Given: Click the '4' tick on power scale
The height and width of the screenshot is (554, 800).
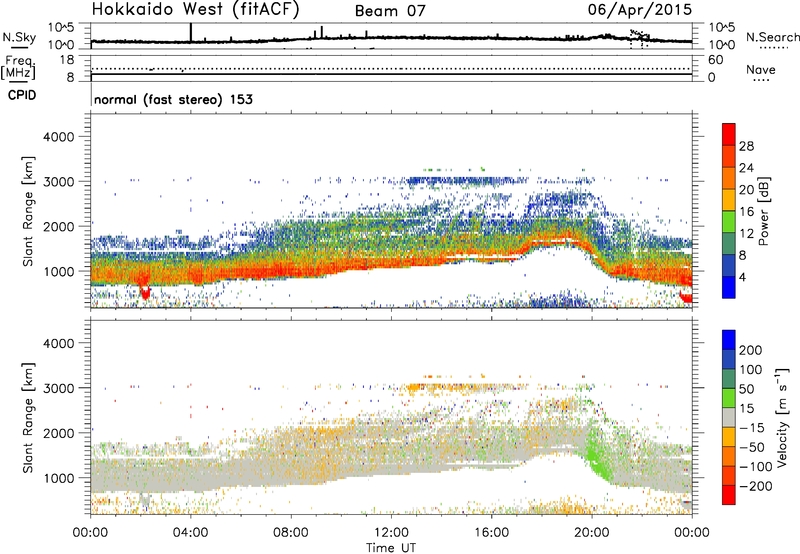Looking at the screenshot, I should click(x=742, y=278).
